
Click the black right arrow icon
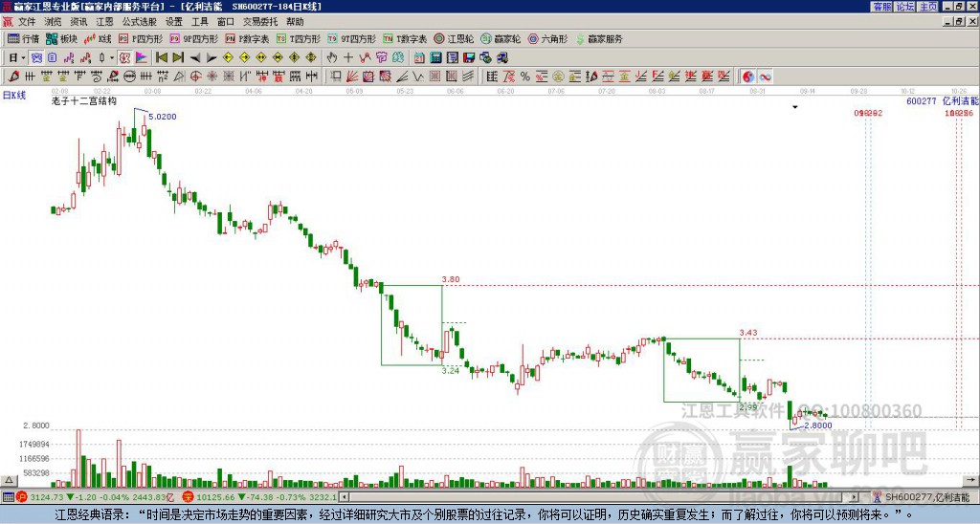pos(212,57)
